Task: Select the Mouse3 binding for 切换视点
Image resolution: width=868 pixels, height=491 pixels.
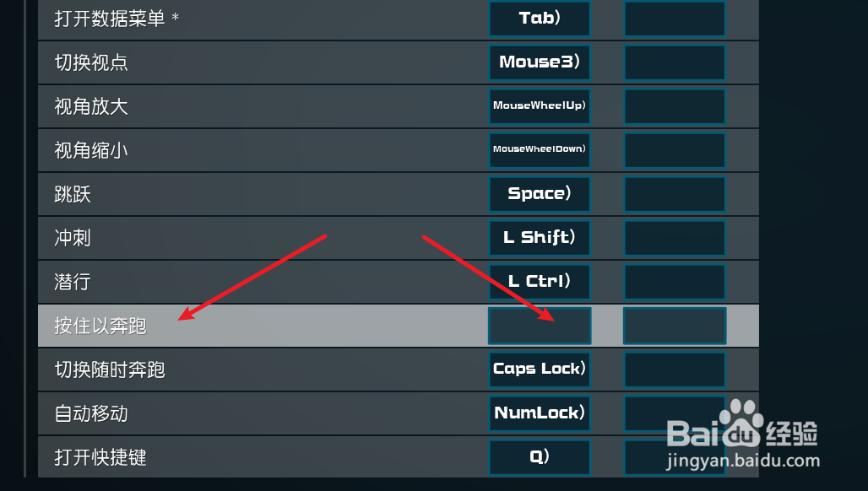Action: [x=540, y=62]
